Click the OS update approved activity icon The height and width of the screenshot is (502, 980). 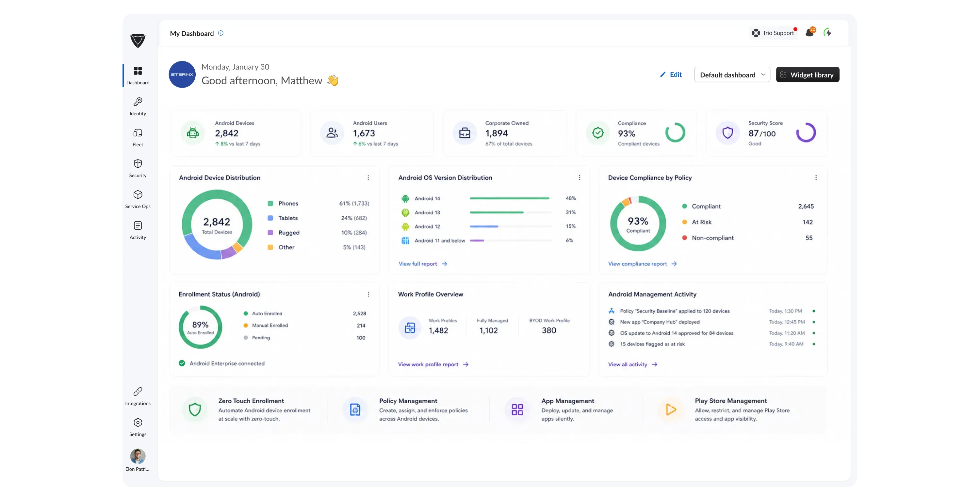(x=612, y=333)
